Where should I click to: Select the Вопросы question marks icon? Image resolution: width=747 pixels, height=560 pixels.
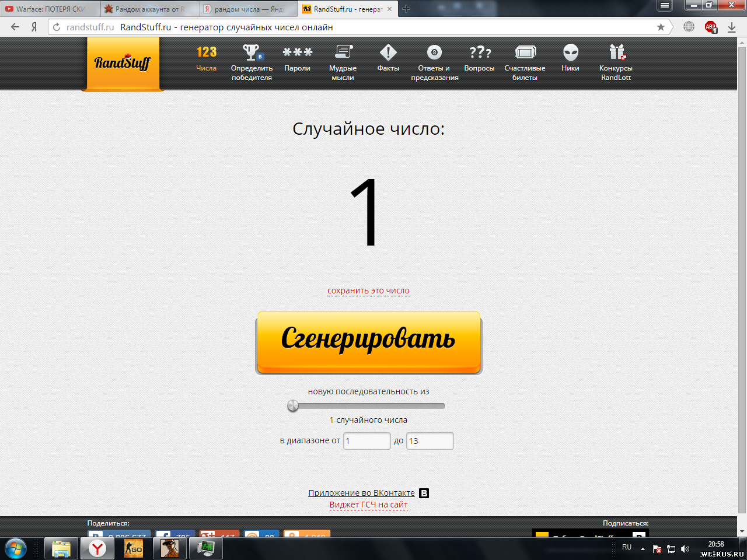pyautogui.click(x=480, y=52)
